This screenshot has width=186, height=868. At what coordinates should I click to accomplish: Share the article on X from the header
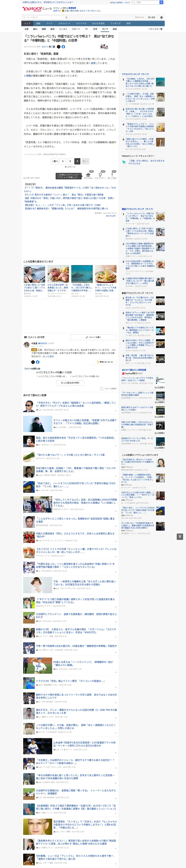click(59, 47)
